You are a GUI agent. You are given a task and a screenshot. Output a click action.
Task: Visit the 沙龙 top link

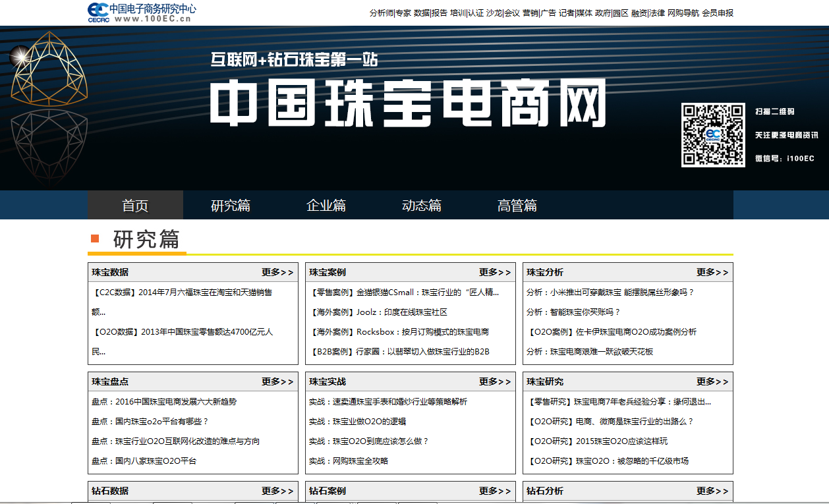click(x=494, y=13)
